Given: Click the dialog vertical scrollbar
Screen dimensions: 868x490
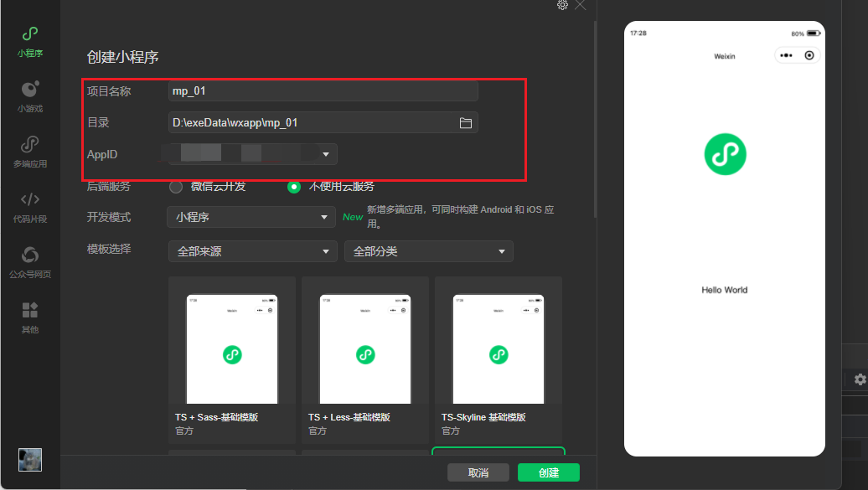Looking at the screenshot, I should [595, 119].
